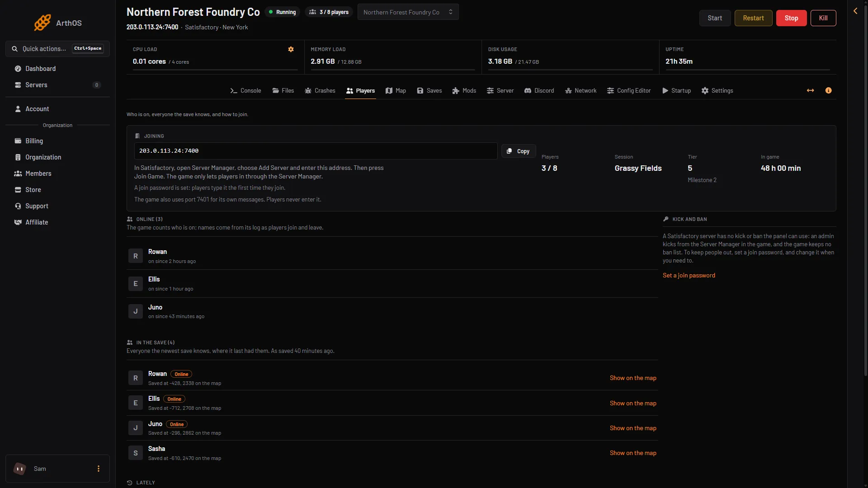Open Support in sidebar

click(x=57, y=206)
